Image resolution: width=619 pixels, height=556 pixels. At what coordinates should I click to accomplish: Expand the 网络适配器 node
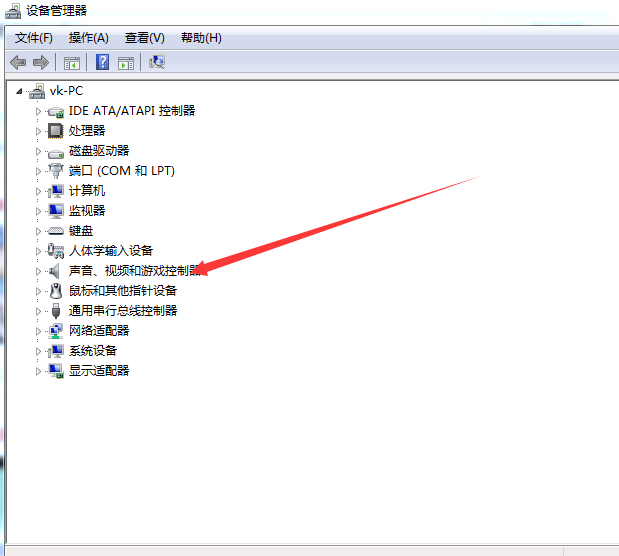38,331
